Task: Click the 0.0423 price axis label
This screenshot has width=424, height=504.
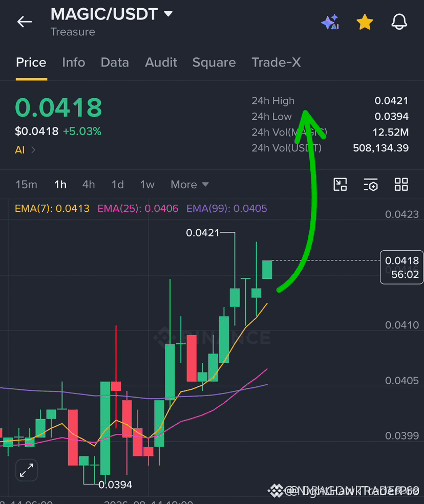Action: tap(402, 214)
